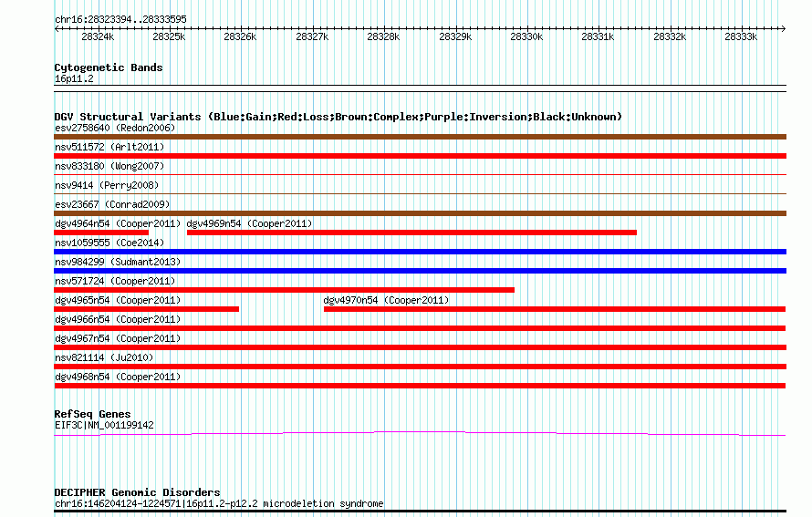This screenshot has height=517, width=812.
Task: Open variant label dgv4965n54 (Cooper2011)
Action: (118, 300)
